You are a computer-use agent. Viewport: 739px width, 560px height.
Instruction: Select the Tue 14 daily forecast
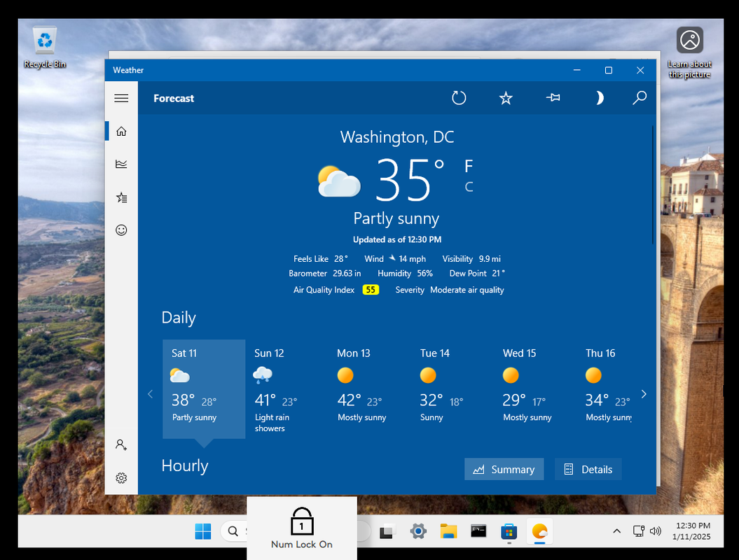click(453, 389)
